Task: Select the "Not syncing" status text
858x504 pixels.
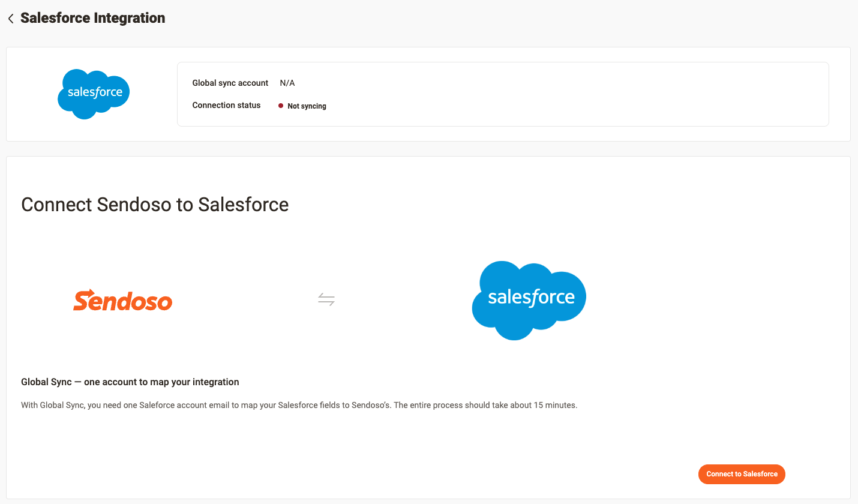Action: pyautogui.click(x=307, y=106)
